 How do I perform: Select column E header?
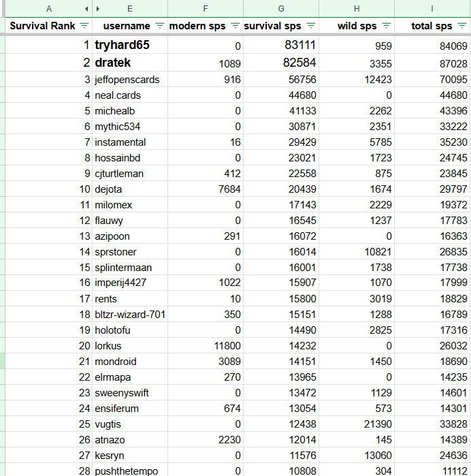point(130,9)
